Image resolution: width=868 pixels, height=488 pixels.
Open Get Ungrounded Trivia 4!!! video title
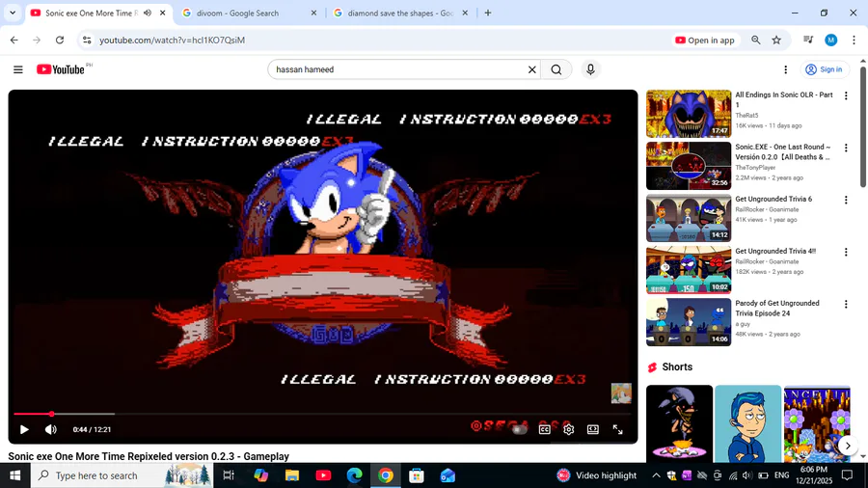(775, 251)
